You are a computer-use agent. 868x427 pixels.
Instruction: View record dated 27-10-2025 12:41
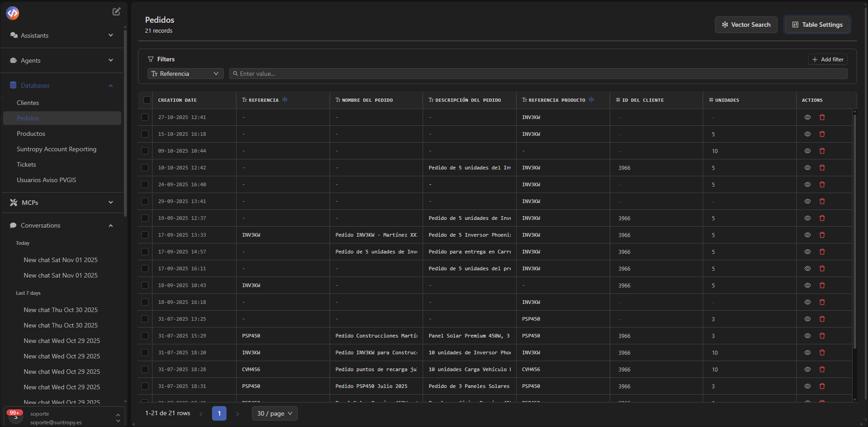808,117
